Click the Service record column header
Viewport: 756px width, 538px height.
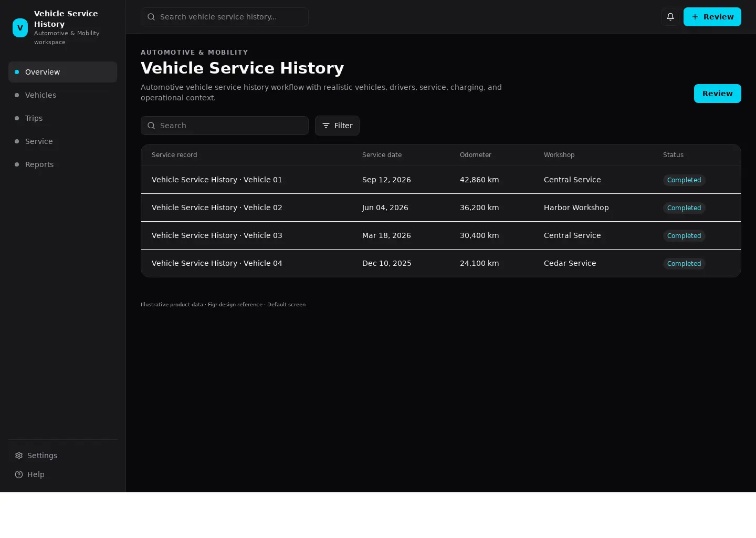coord(174,155)
